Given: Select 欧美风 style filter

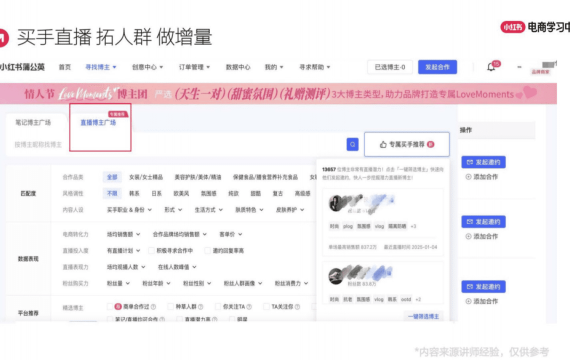Looking at the screenshot, I should click(x=181, y=193).
